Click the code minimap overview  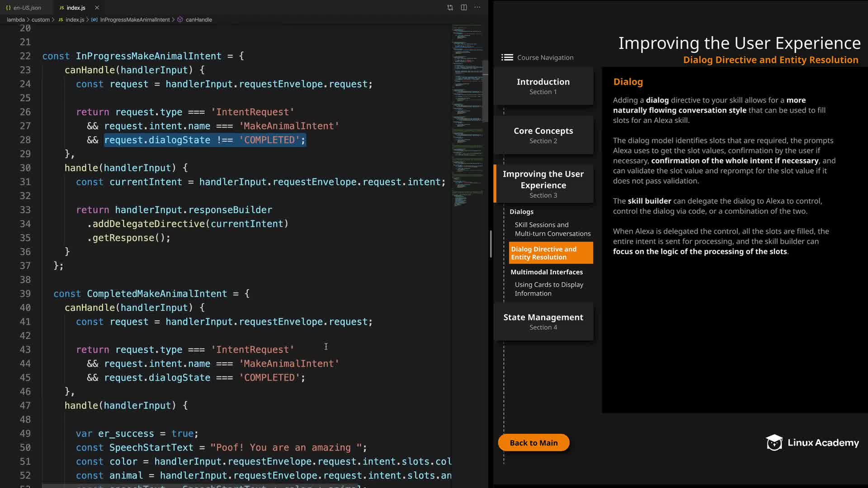click(467, 113)
